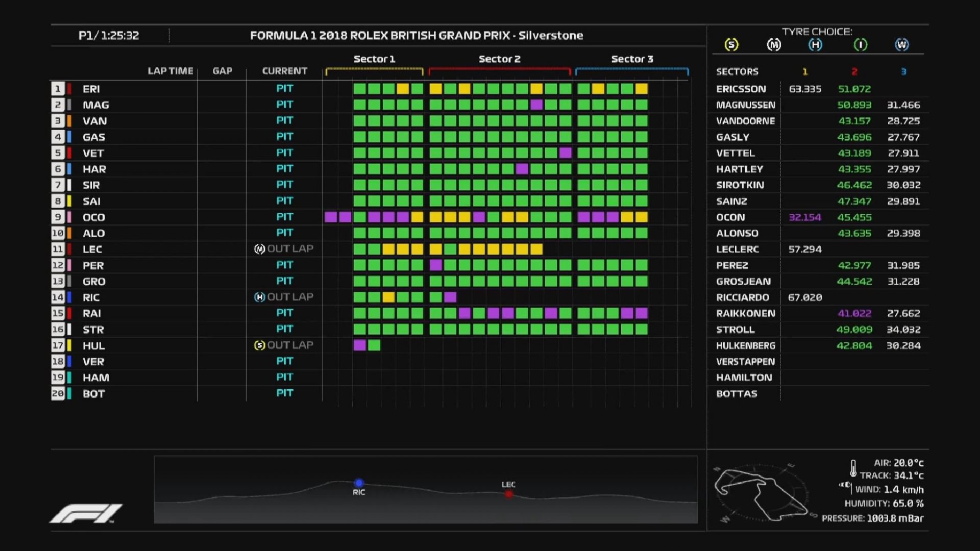Click Leclerc's medium tyre OUT LAP indicator
This screenshot has height=551, width=980.
point(284,249)
